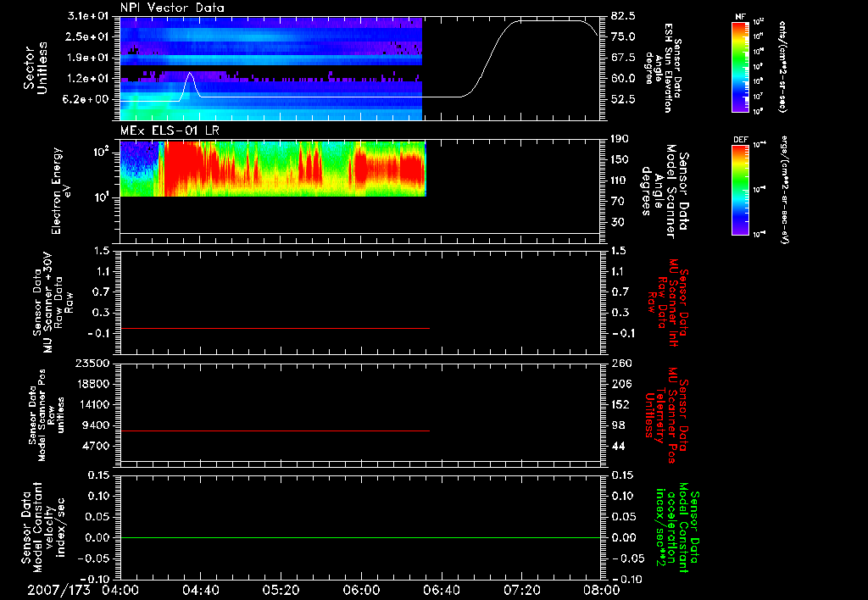
Task: Click the 'MEx ELS-01 LR' panel title
Action: 170,131
